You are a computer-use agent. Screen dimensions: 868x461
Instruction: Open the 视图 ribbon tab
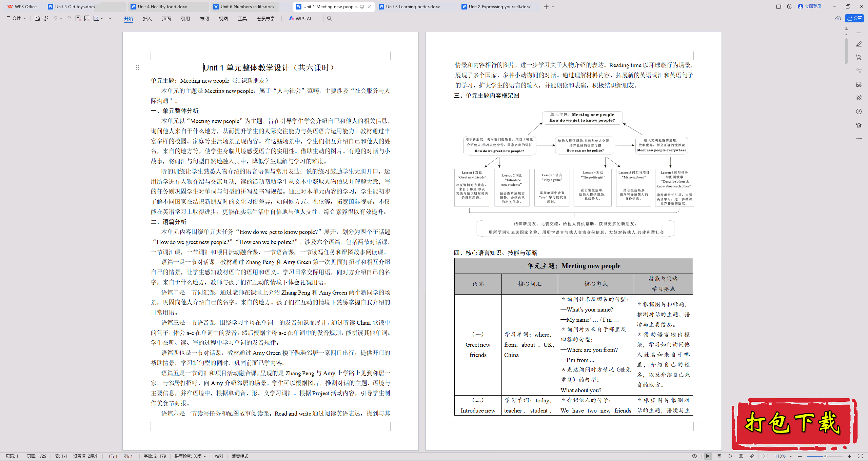coord(223,19)
